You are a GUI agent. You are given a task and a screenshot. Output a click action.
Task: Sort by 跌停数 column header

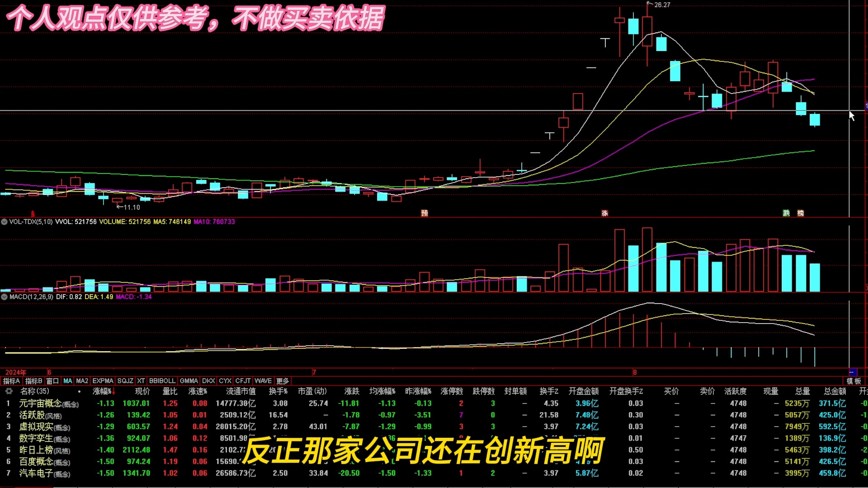click(x=484, y=391)
